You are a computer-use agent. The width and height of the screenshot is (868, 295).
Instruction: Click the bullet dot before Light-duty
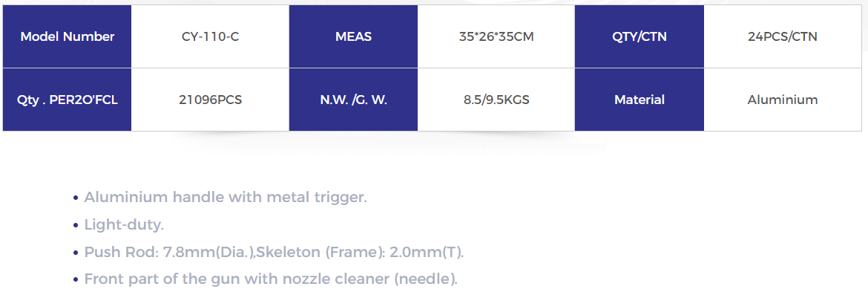[76, 226]
